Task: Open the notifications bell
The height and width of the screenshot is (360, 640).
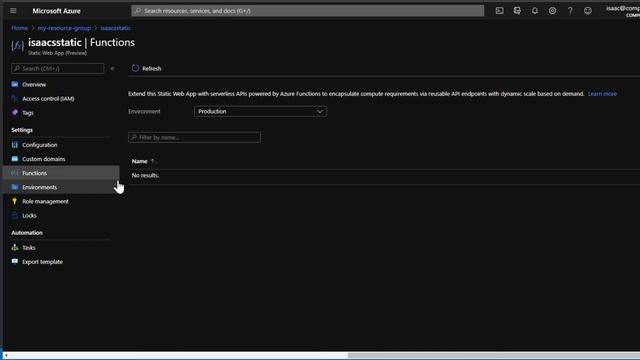Action: click(535, 11)
